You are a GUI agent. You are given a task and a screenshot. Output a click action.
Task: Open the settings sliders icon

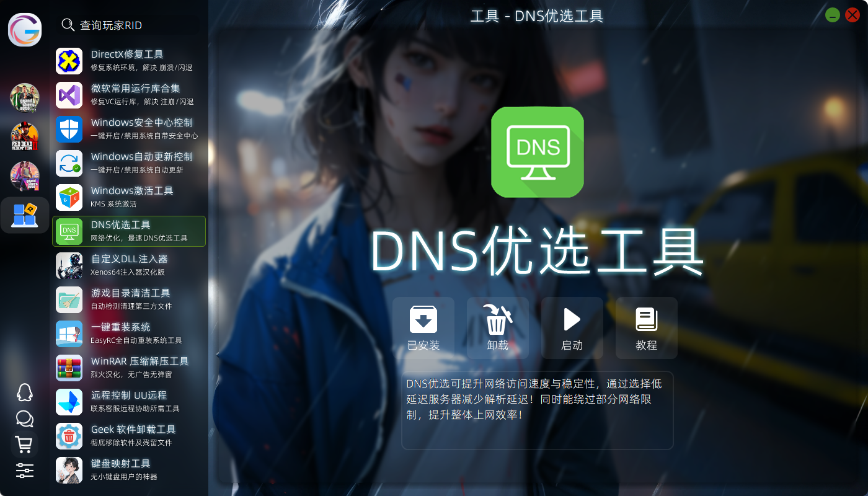tap(24, 471)
